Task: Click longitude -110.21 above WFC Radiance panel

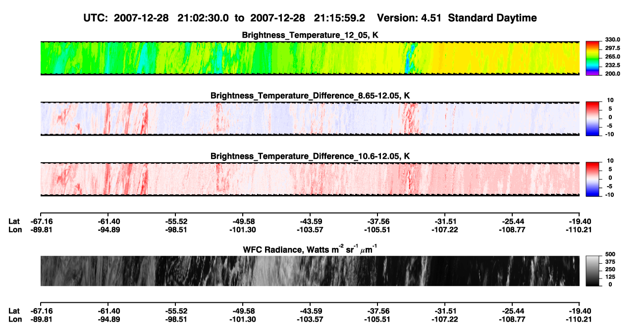Action: [580, 230]
